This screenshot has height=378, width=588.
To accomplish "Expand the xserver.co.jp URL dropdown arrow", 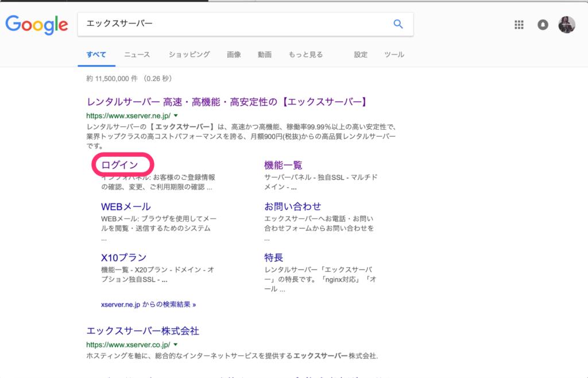I will 175,345.
